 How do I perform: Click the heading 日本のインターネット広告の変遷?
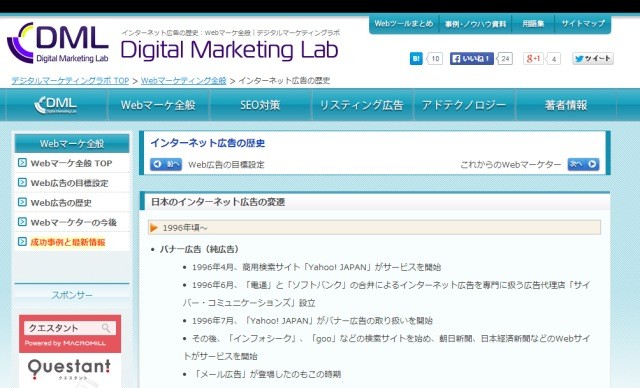point(218,202)
